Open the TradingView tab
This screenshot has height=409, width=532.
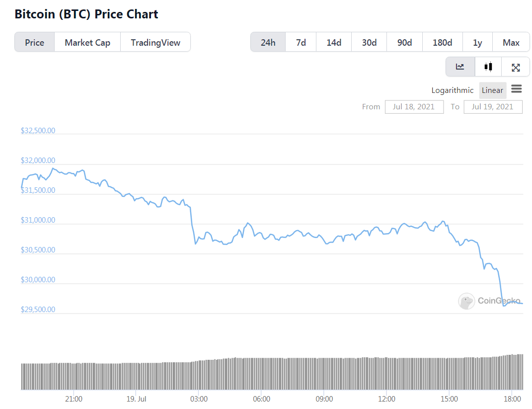click(155, 42)
